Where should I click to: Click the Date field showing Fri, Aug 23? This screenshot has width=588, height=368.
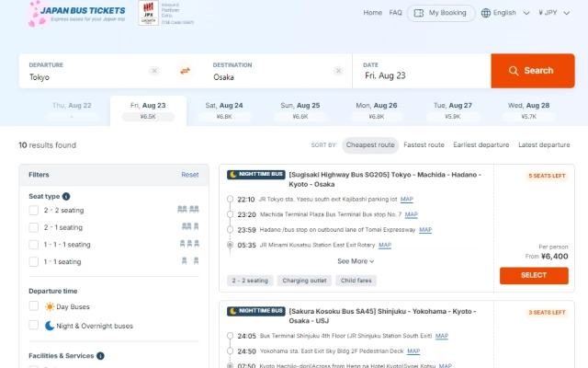pos(422,71)
